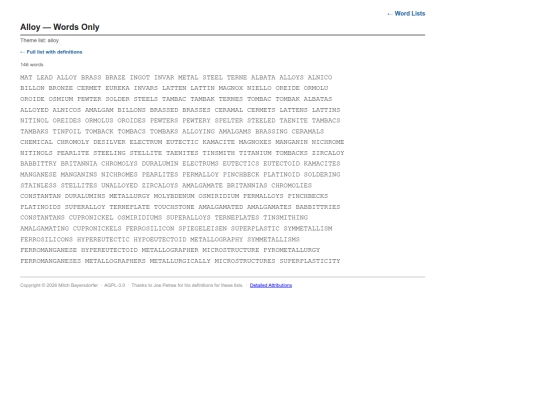The height and width of the screenshot is (405, 540).
Task: Select the word 'DURALUMIN'
Action: [160, 164]
